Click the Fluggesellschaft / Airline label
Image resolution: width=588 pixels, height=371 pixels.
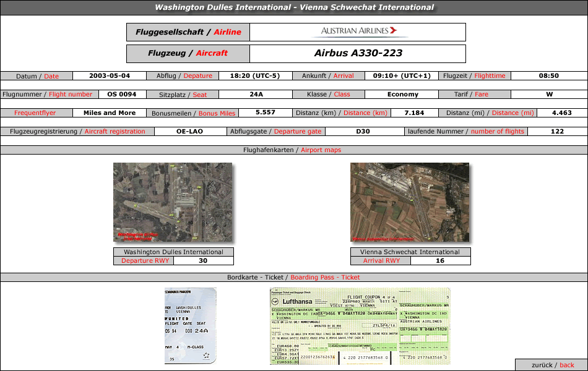click(188, 32)
